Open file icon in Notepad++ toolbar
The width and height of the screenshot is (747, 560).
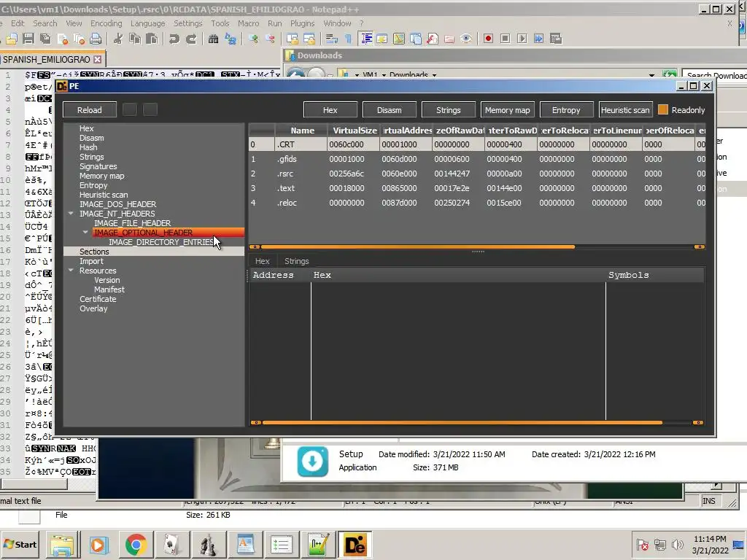click(x=12, y=39)
